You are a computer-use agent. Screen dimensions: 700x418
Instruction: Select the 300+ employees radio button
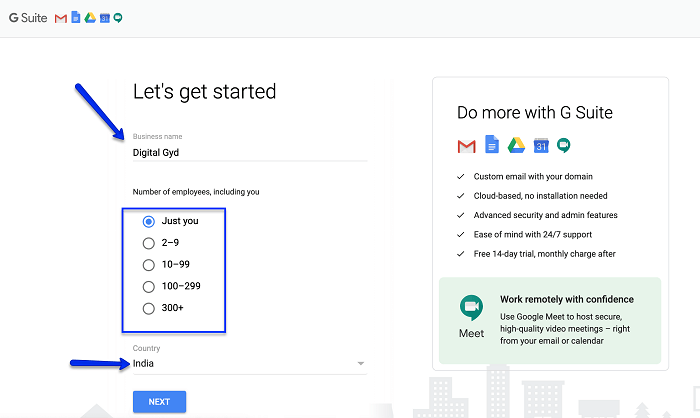(x=149, y=308)
